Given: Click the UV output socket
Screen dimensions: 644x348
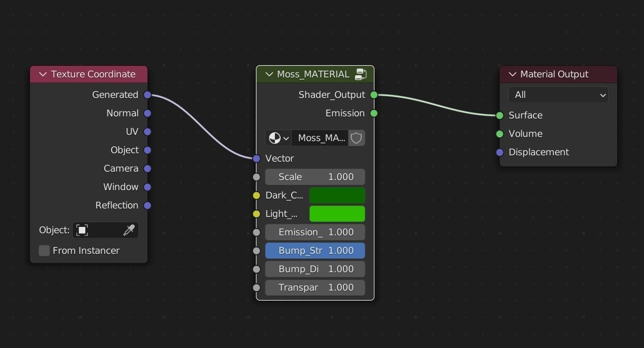Looking at the screenshot, I should tap(147, 132).
